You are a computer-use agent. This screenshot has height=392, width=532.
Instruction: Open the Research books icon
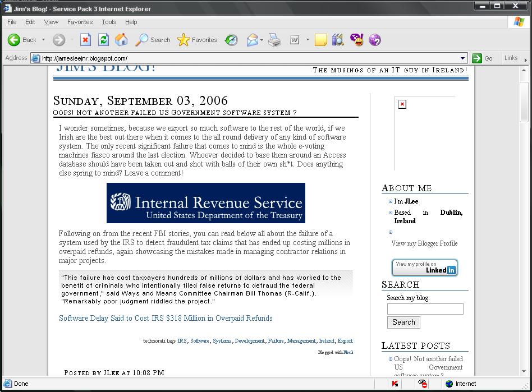[338, 40]
